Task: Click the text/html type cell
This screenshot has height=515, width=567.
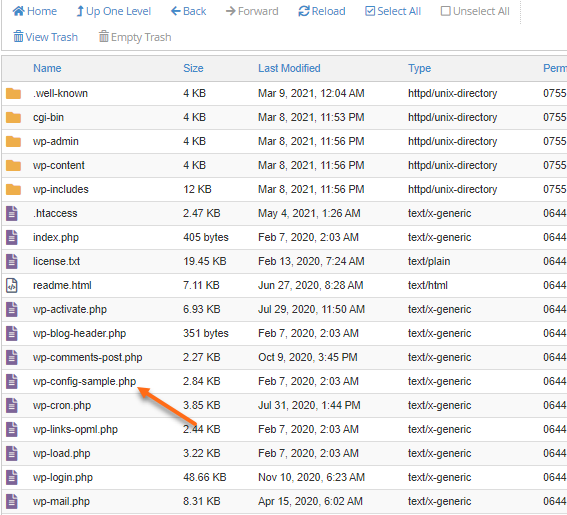Action: coord(428,285)
